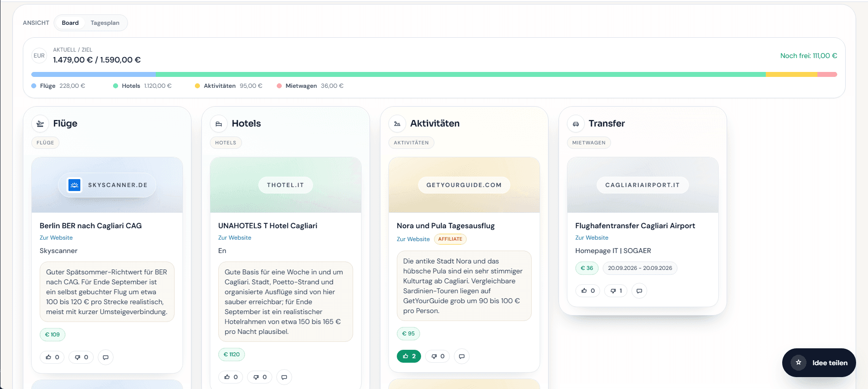The width and height of the screenshot is (868, 389).
Task: Click the € 109 price tag
Action: coord(53,334)
